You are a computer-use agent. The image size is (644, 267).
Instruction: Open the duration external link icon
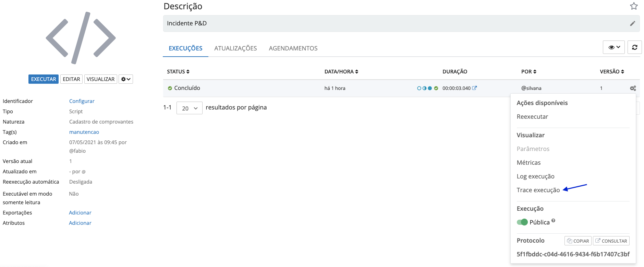474,88
